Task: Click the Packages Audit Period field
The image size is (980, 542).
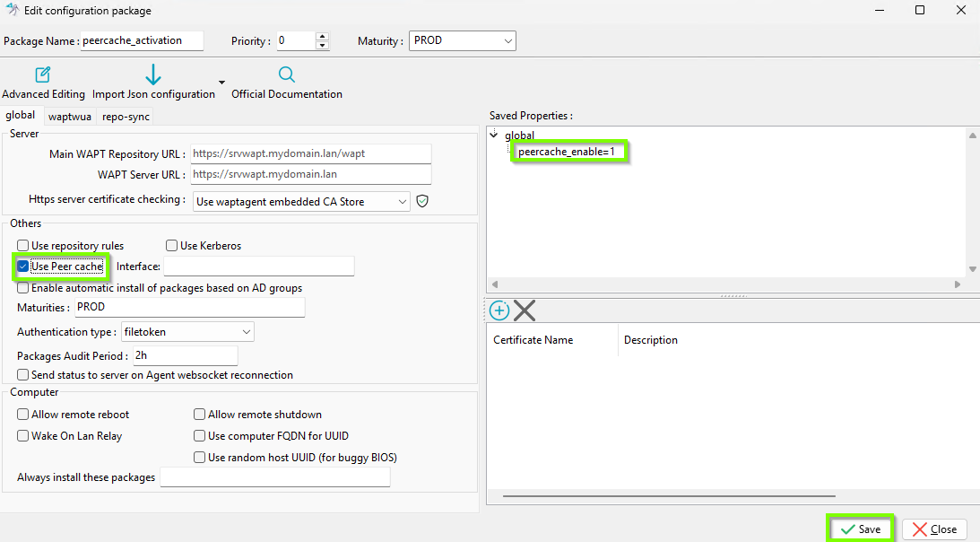Action: 186,355
